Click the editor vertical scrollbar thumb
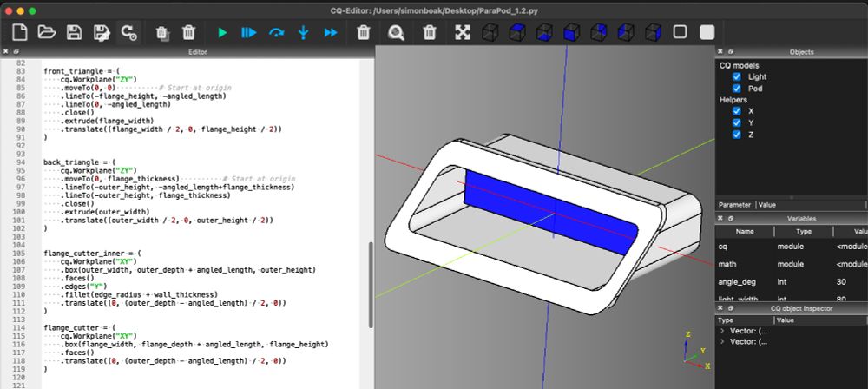 pos(371,285)
